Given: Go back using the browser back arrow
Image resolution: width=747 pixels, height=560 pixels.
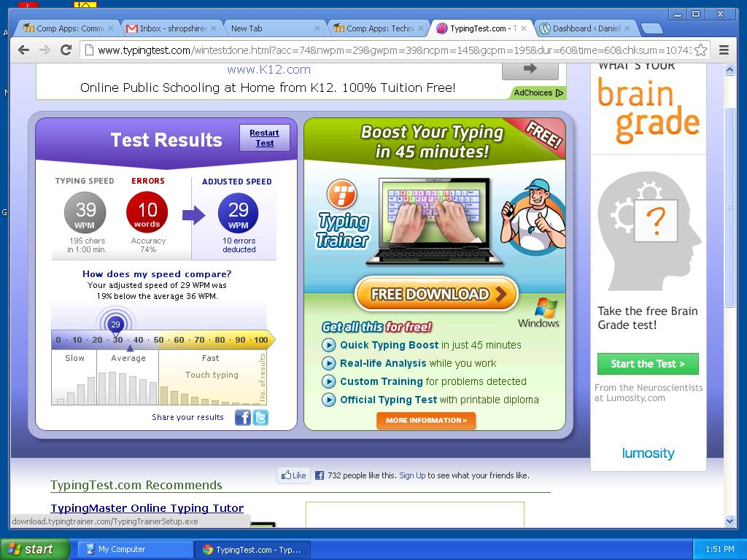Looking at the screenshot, I should point(23,50).
